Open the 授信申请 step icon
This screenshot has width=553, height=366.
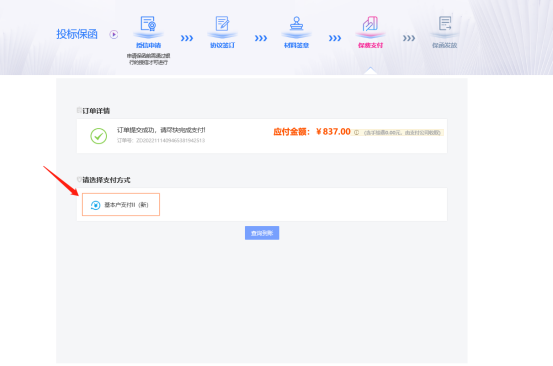click(x=148, y=24)
